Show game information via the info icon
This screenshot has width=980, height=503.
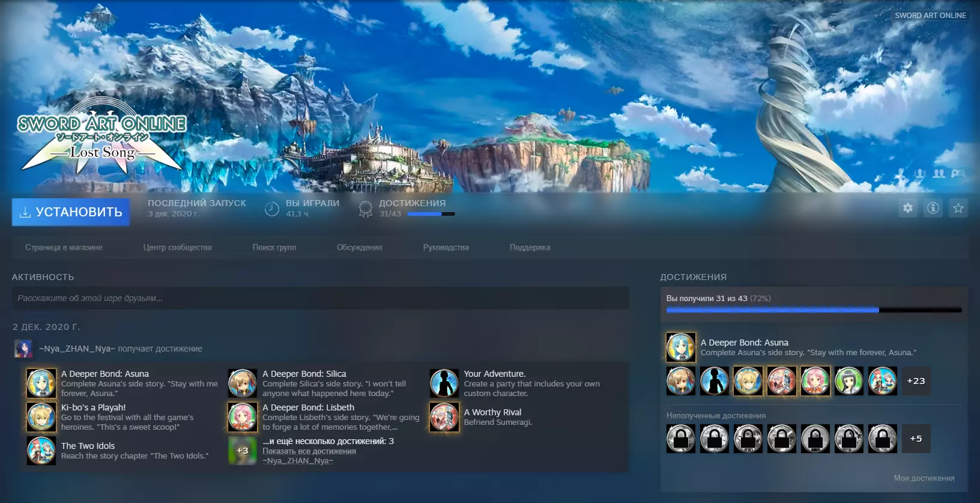[933, 208]
